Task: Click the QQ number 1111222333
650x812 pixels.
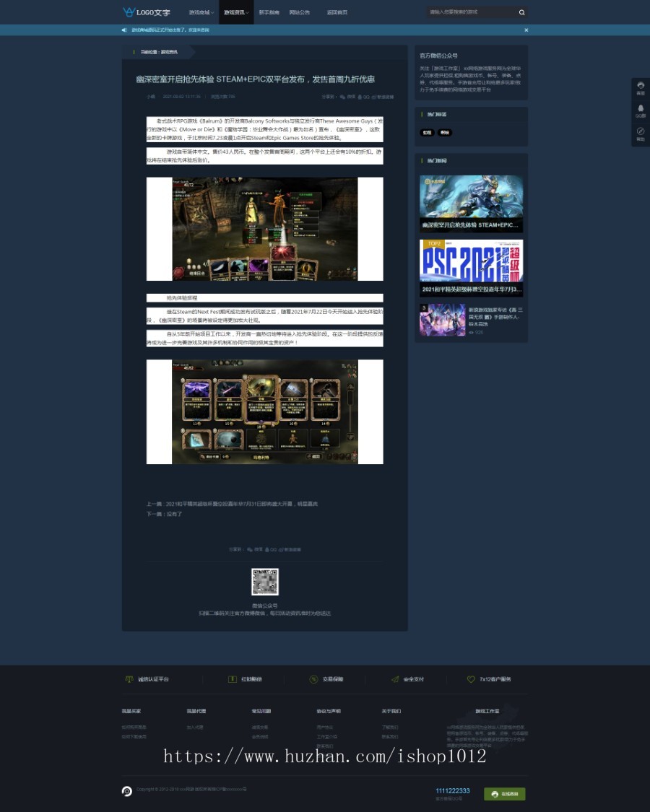Action: click(x=453, y=790)
